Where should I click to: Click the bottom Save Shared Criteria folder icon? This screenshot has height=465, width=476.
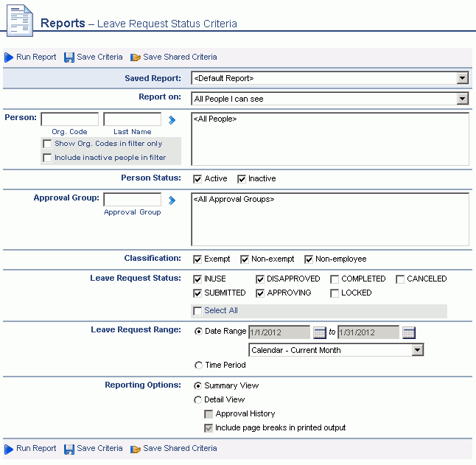click(135, 449)
